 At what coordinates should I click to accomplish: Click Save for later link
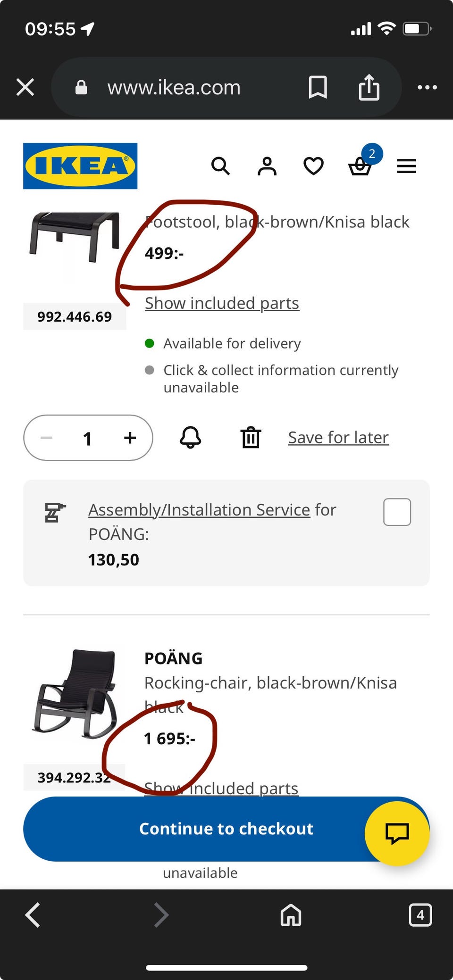tap(338, 438)
